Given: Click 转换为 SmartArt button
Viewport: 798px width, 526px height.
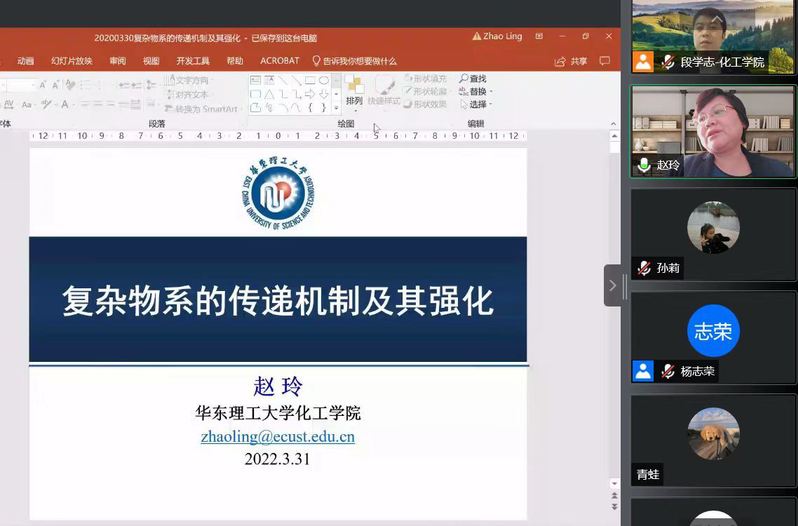Looking at the screenshot, I should click(201, 108).
